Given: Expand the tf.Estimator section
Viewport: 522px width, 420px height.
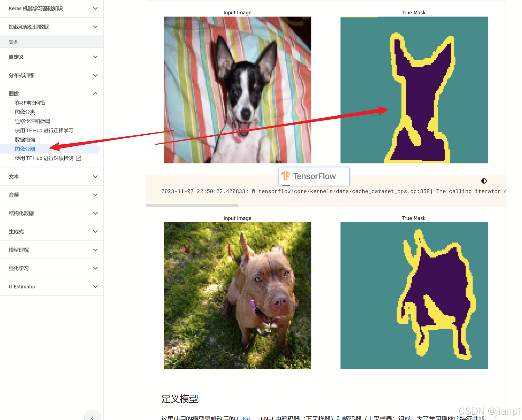Looking at the screenshot, I should [x=95, y=287].
